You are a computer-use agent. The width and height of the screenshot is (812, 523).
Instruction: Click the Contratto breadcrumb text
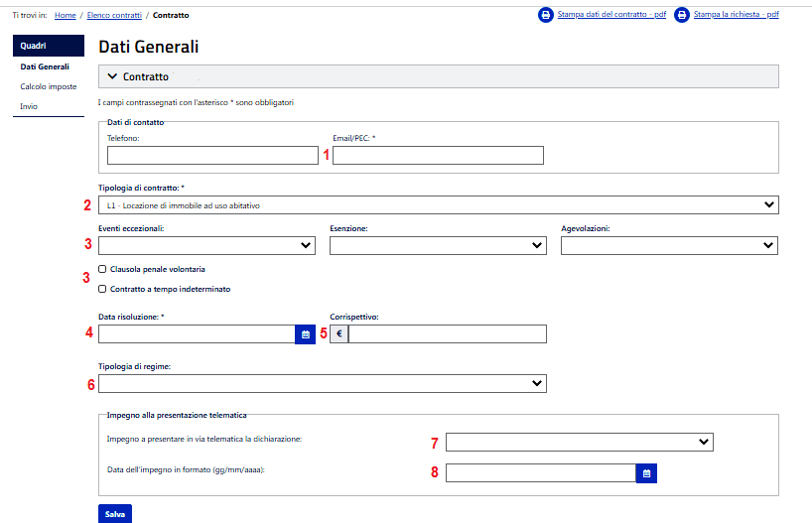[x=171, y=15]
